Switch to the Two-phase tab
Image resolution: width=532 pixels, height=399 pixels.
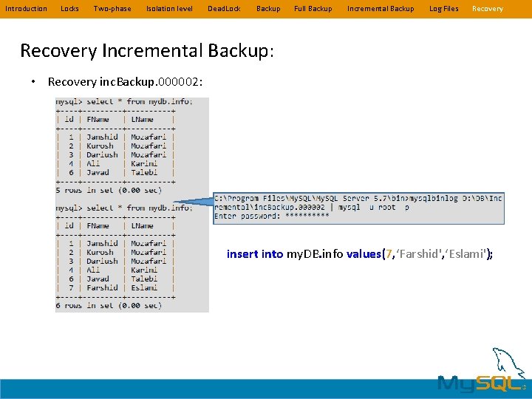click(x=112, y=8)
